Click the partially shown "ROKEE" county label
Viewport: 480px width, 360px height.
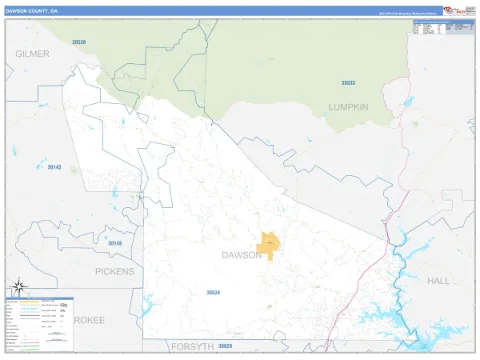pos(89,320)
